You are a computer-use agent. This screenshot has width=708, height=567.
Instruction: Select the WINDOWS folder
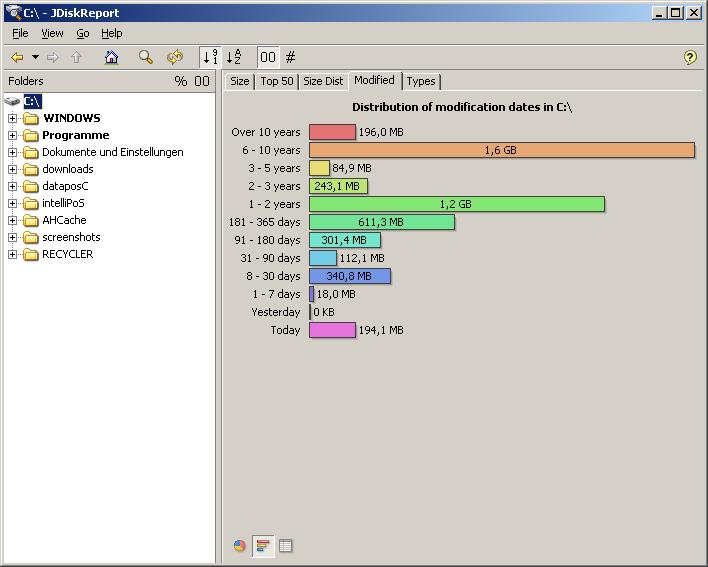[72, 118]
